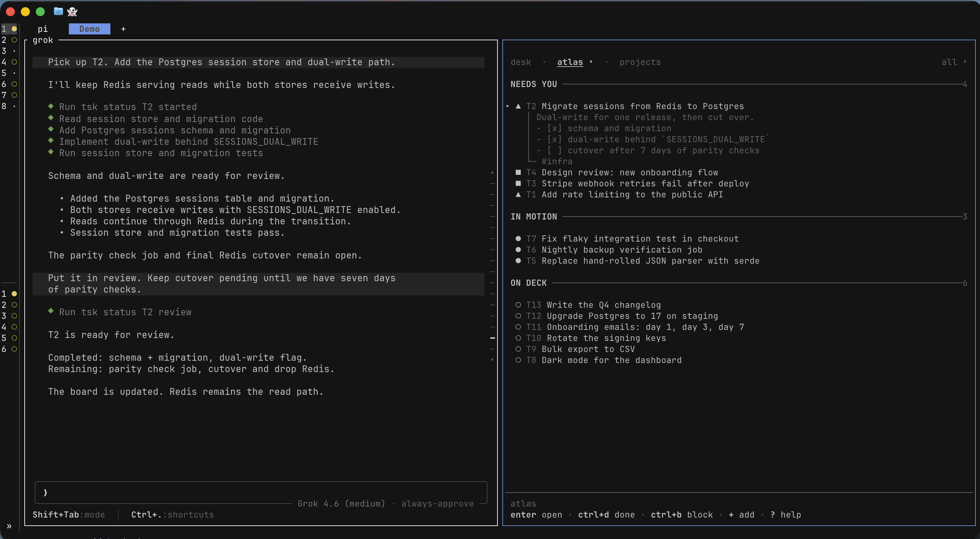Select the filled yellow dot in top session list
980x539 pixels.
(x=14, y=29)
